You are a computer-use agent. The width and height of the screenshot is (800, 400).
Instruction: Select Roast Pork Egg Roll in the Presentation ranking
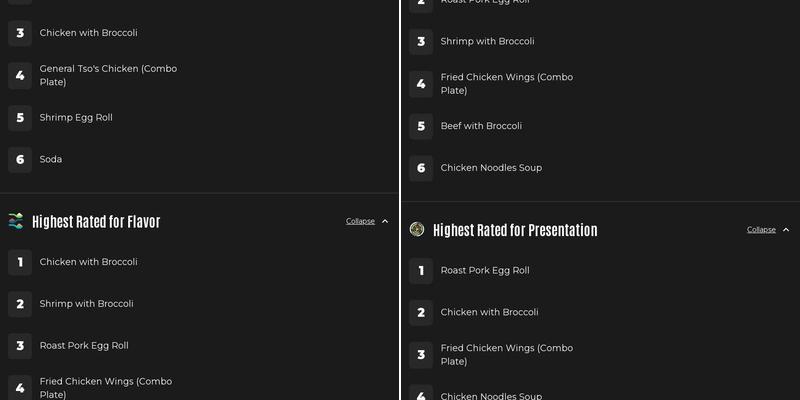point(485,270)
